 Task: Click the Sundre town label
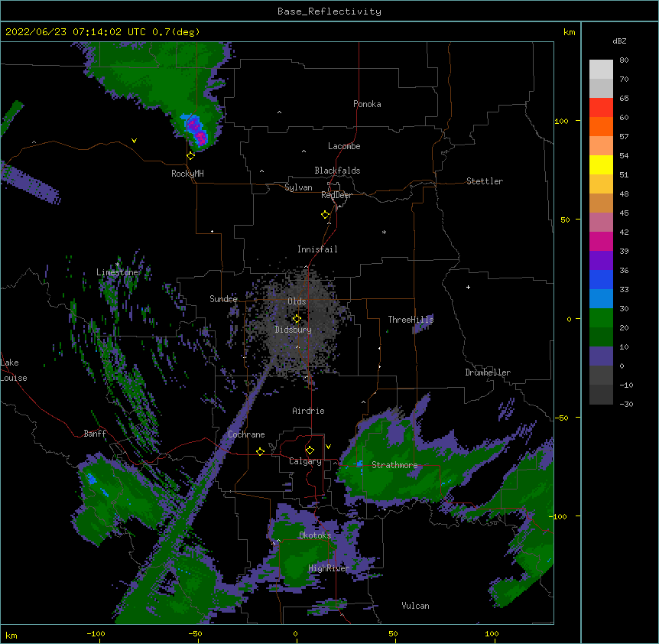[223, 299]
